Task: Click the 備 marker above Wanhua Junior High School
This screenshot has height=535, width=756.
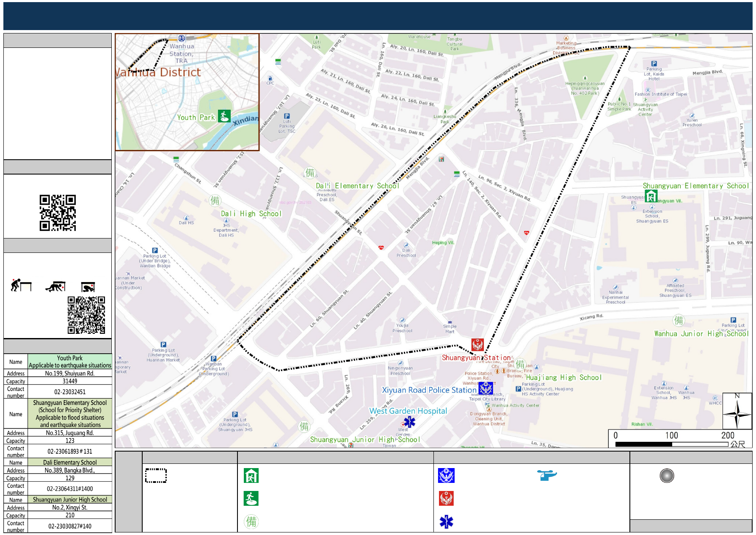Action: tap(679, 320)
